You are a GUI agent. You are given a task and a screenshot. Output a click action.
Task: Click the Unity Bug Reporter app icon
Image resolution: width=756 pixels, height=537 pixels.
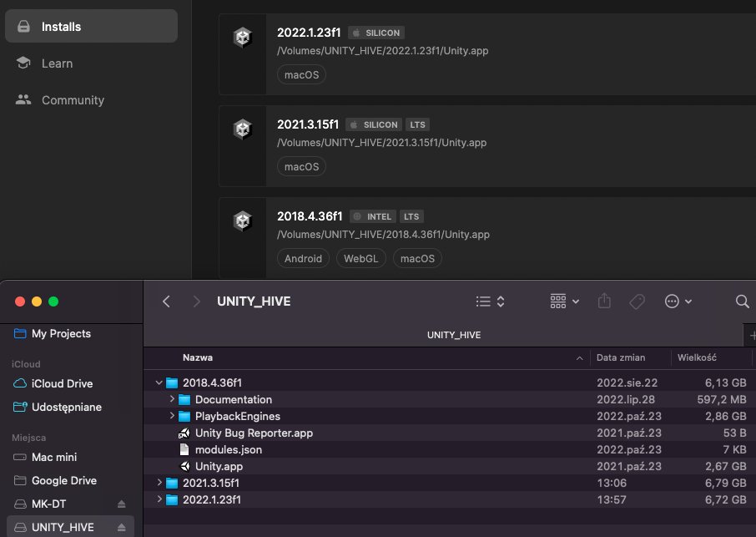184,433
